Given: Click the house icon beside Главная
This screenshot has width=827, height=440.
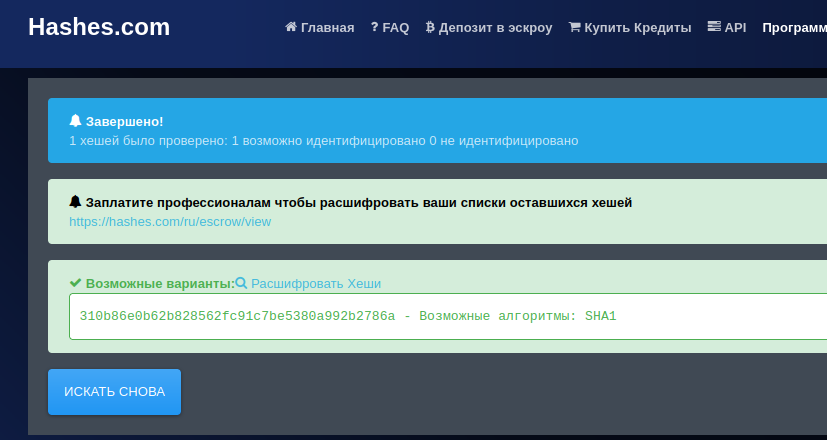Looking at the screenshot, I should coord(291,26).
